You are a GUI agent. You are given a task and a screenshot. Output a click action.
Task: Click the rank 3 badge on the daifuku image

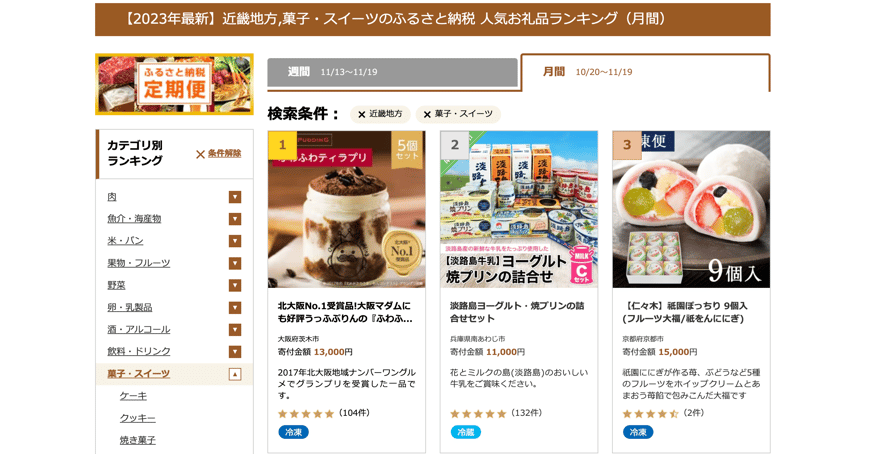pyautogui.click(x=627, y=145)
